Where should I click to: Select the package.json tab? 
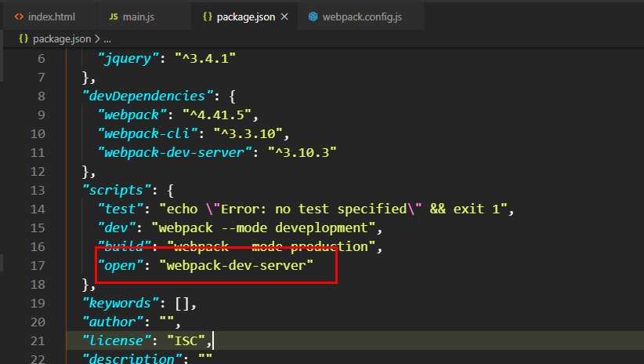tap(245, 16)
